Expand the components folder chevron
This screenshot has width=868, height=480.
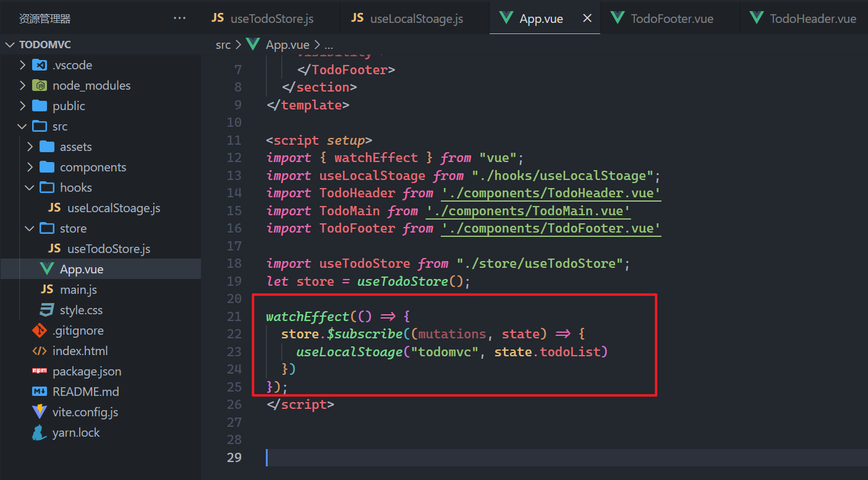coord(30,168)
